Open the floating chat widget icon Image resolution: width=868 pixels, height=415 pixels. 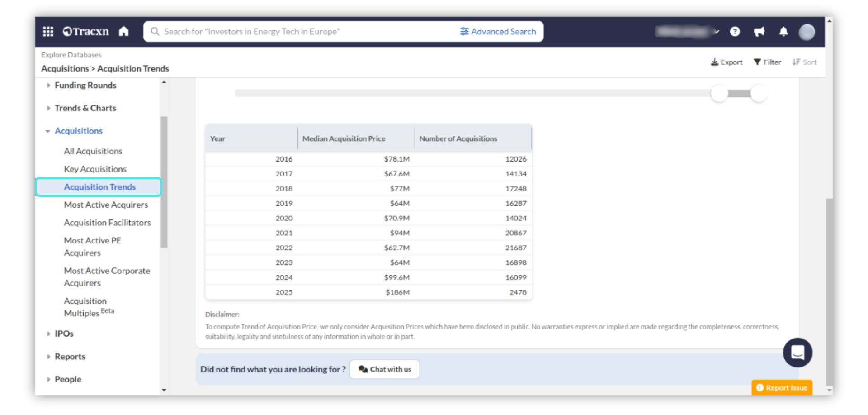point(797,353)
